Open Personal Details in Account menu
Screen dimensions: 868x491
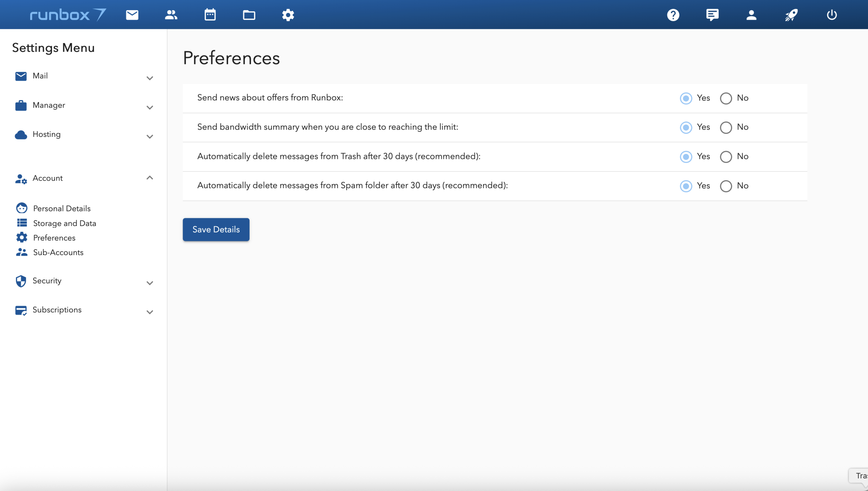(x=62, y=208)
